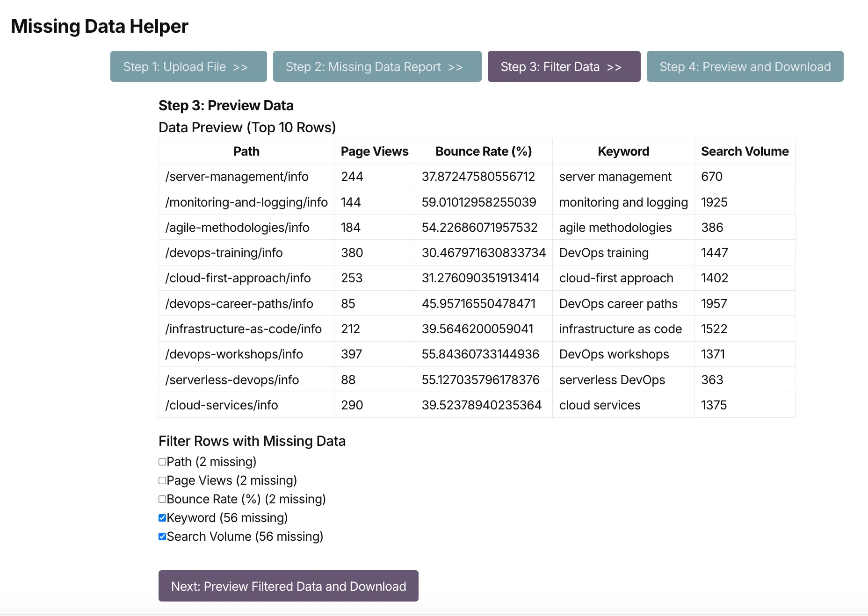Click page views value 397

[x=375, y=354]
